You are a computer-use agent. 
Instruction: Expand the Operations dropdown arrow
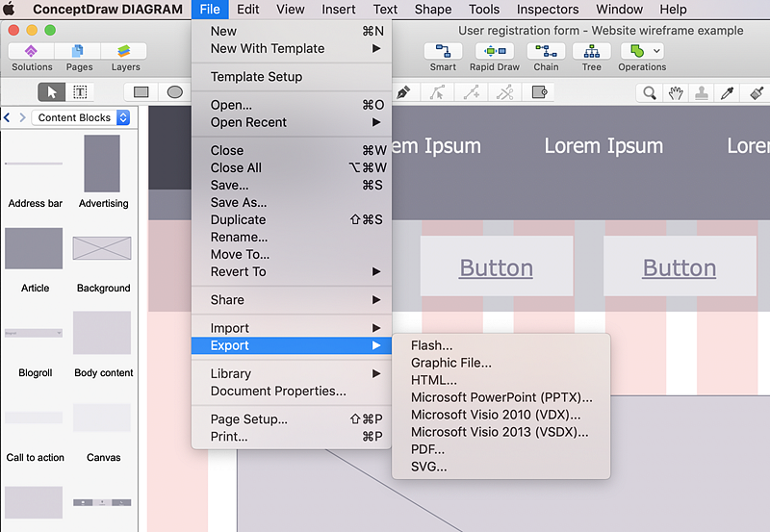pyautogui.click(x=657, y=51)
